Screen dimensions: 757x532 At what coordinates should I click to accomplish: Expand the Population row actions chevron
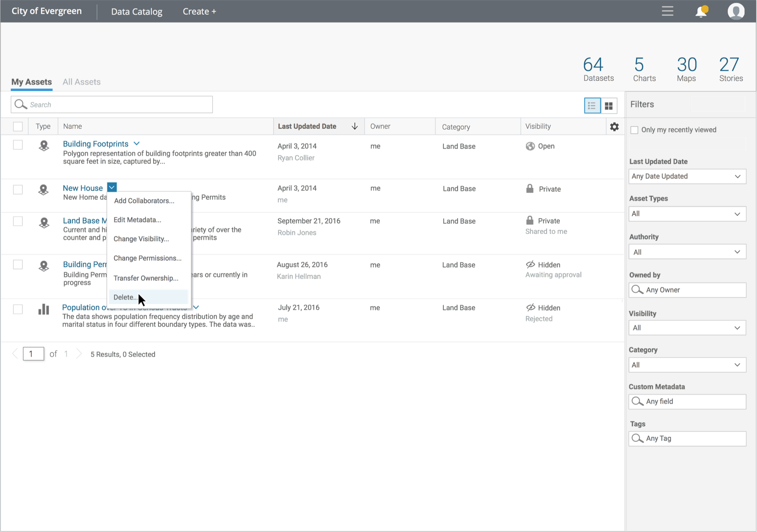(196, 307)
